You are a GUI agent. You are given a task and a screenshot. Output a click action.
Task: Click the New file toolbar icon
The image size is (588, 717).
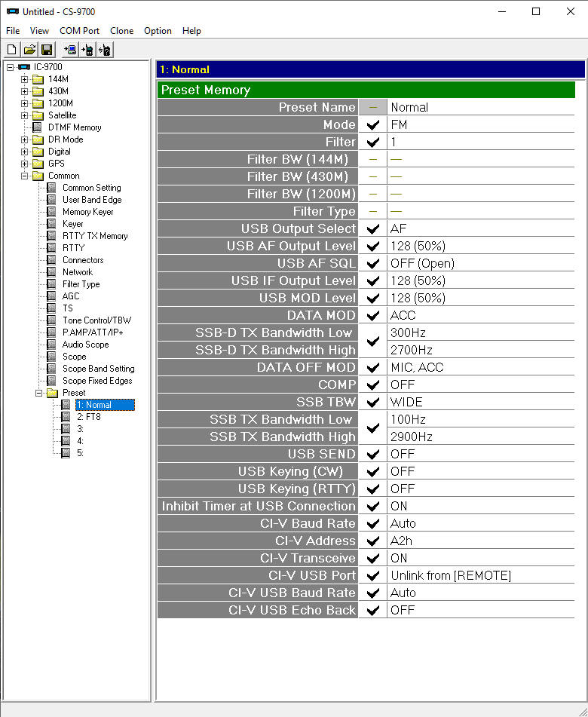coord(12,50)
